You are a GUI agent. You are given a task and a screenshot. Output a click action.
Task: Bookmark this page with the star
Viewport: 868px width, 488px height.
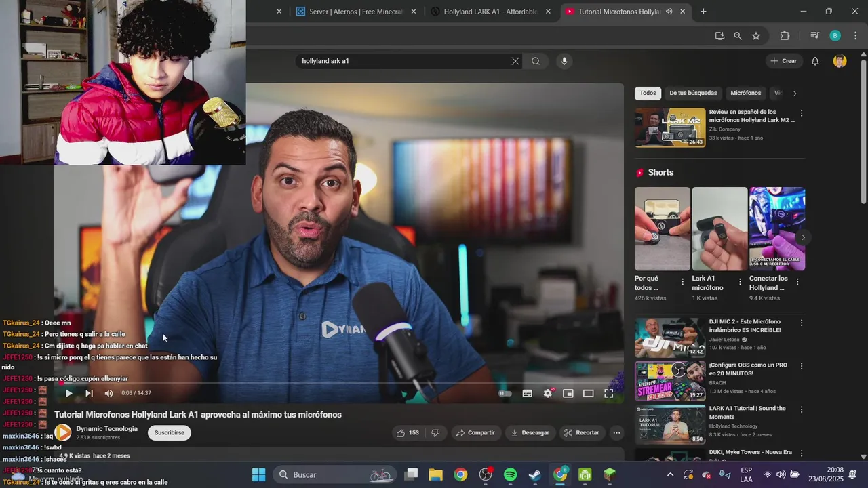[x=756, y=36]
